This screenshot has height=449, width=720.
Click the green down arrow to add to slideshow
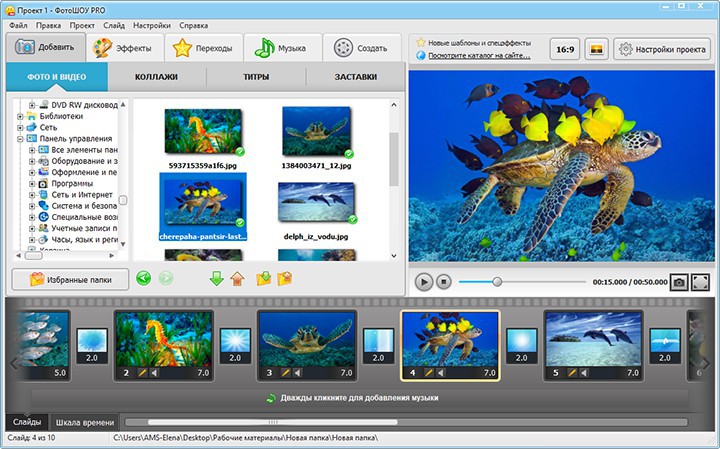pyautogui.click(x=216, y=278)
